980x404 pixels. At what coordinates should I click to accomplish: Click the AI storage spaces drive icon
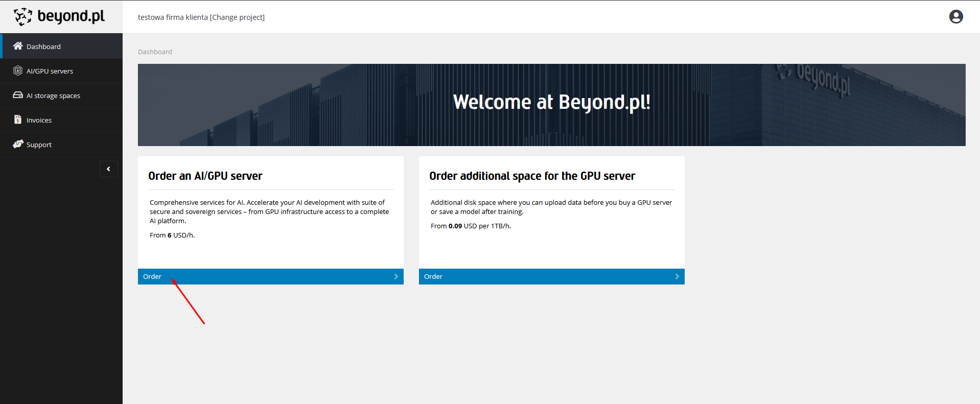point(18,95)
